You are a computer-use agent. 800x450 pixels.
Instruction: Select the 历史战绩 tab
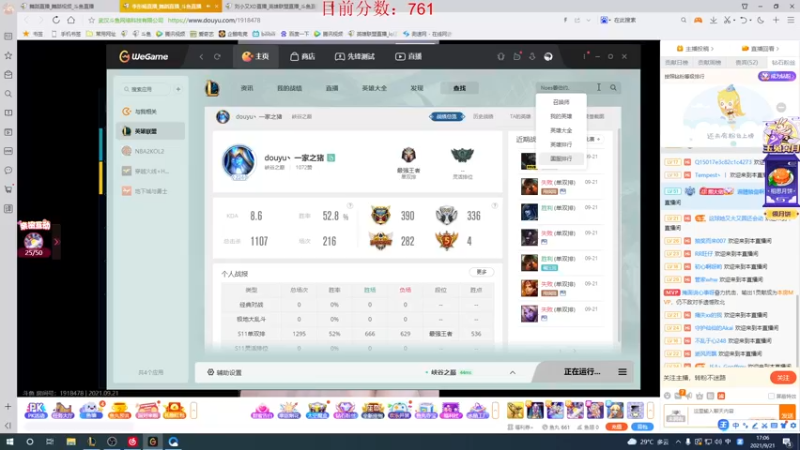tap(483, 116)
